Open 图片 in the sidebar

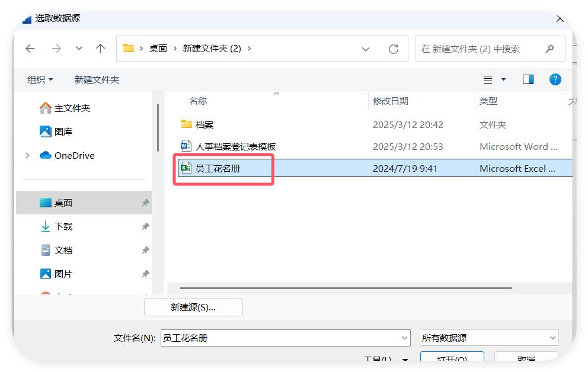[x=56, y=274]
